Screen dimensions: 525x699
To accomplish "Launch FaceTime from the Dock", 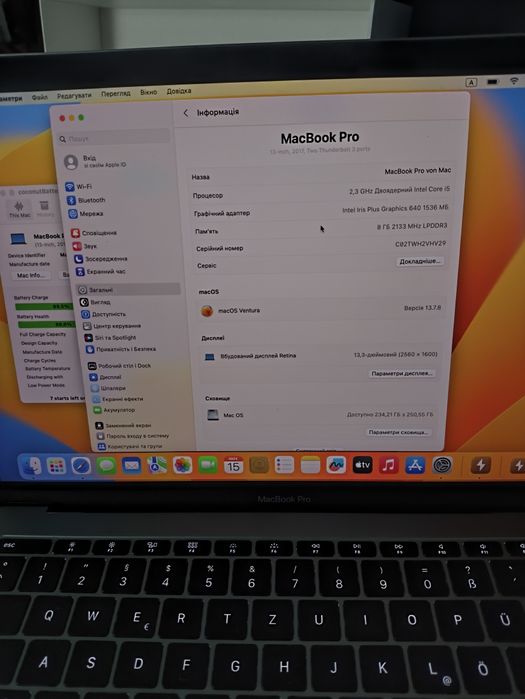I will [x=208, y=466].
